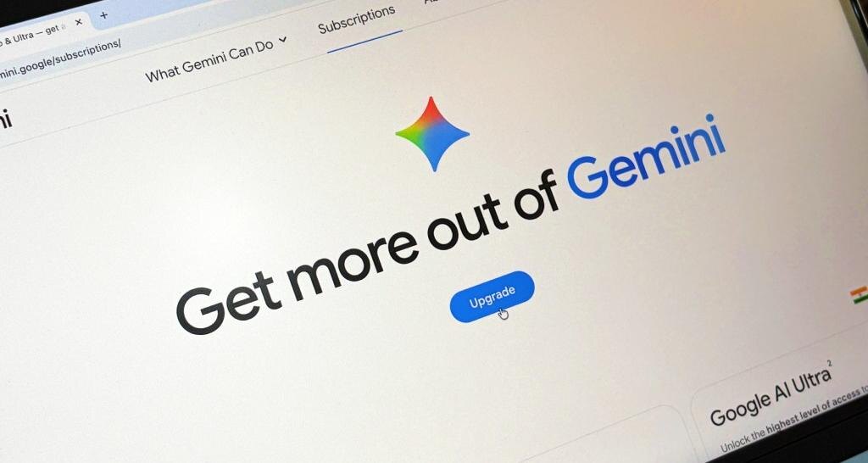Focus the gemini.google/subscriptions address bar
Screen dimensions: 868x463
[x=60, y=59]
